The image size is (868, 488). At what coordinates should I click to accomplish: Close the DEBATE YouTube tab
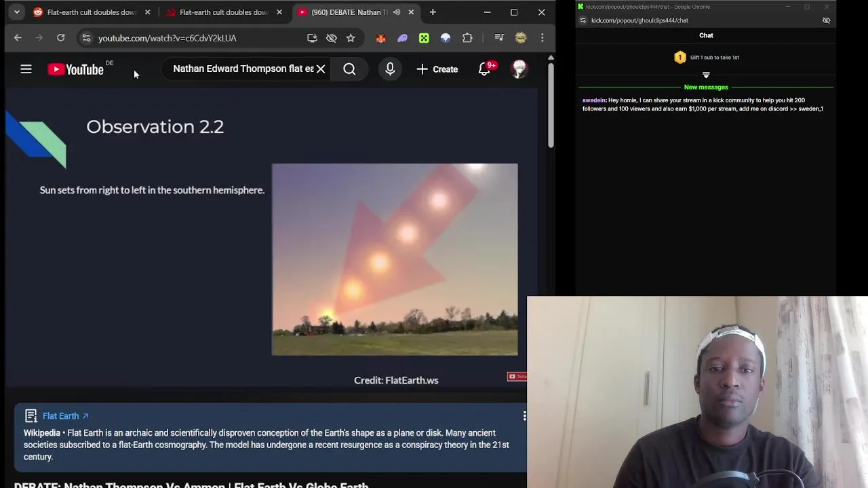point(411,12)
